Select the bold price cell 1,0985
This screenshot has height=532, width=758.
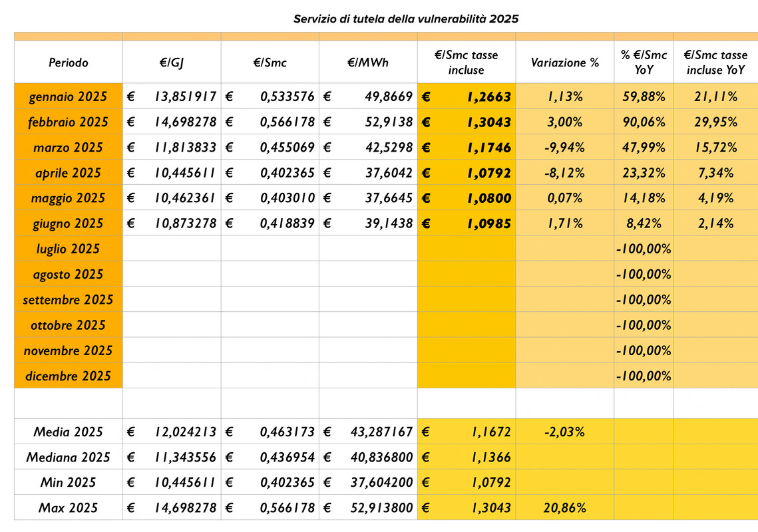tap(467, 223)
